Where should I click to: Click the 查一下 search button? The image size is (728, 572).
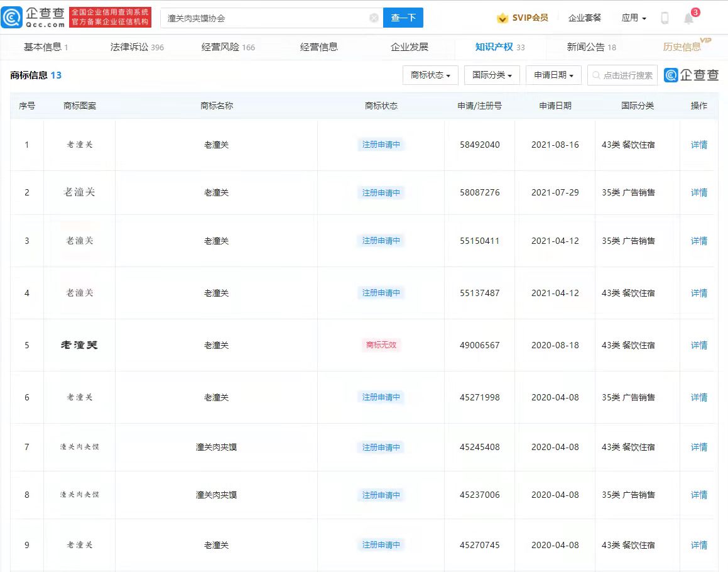pos(403,18)
